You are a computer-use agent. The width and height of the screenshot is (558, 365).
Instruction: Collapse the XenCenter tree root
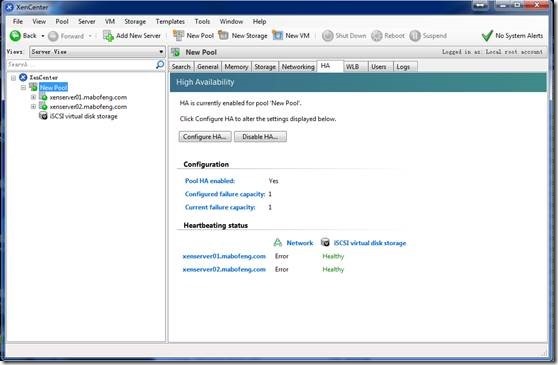[x=14, y=78]
